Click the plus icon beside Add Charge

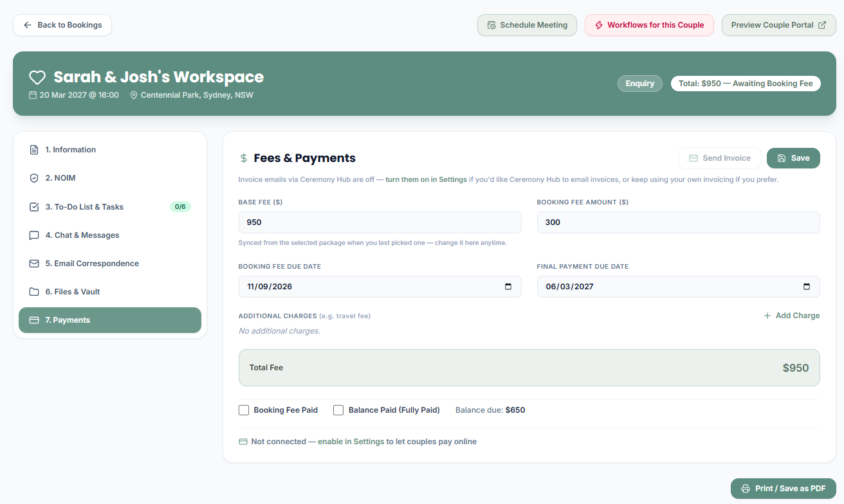click(x=767, y=316)
